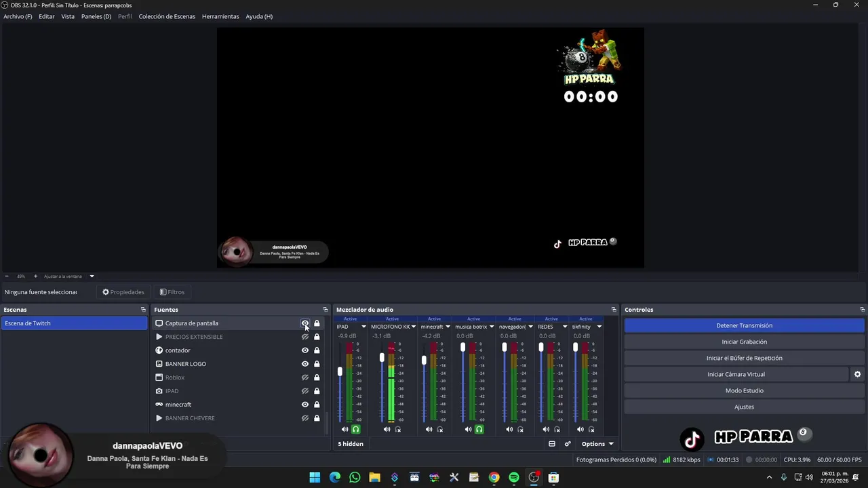Image resolution: width=868 pixels, height=488 pixels.
Task: Start the replay buffer button
Action: coord(744,358)
